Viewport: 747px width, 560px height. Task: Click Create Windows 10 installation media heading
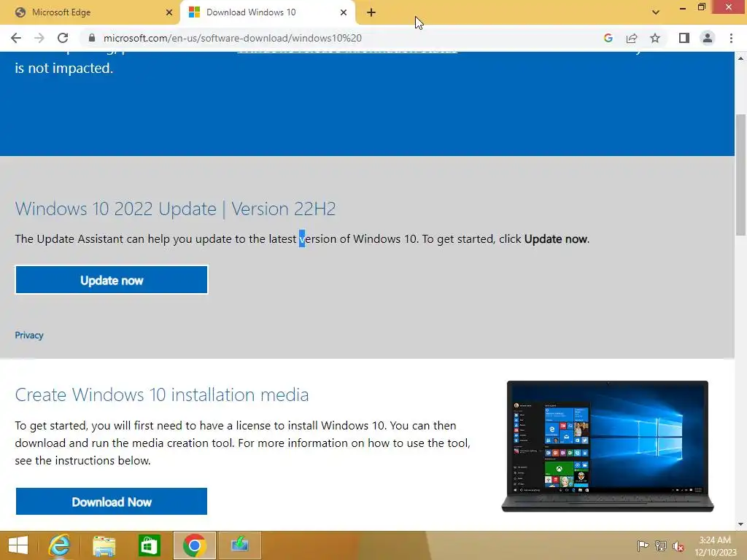click(x=162, y=394)
